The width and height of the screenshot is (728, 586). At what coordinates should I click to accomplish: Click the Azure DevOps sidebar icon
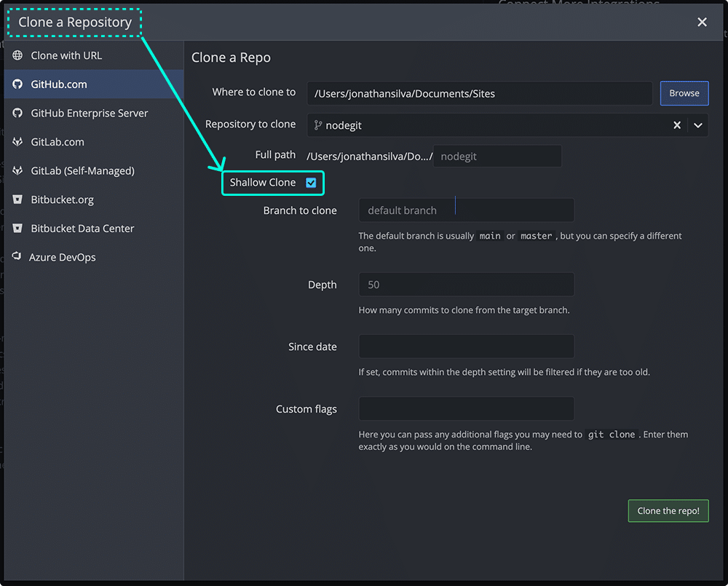[18, 256]
